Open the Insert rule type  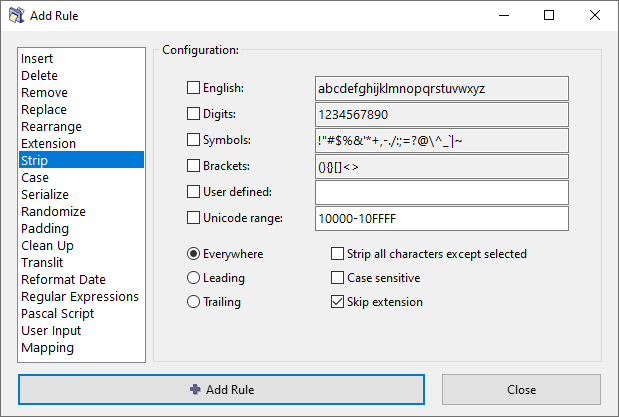37,59
